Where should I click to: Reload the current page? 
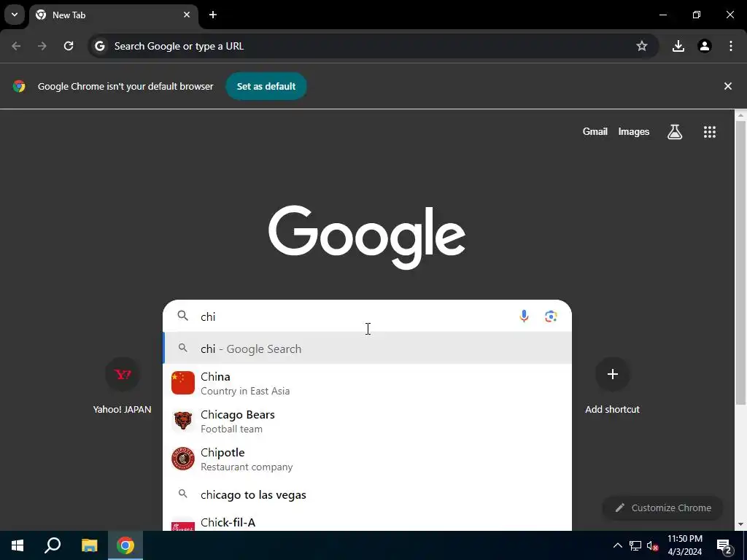pos(69,46)
